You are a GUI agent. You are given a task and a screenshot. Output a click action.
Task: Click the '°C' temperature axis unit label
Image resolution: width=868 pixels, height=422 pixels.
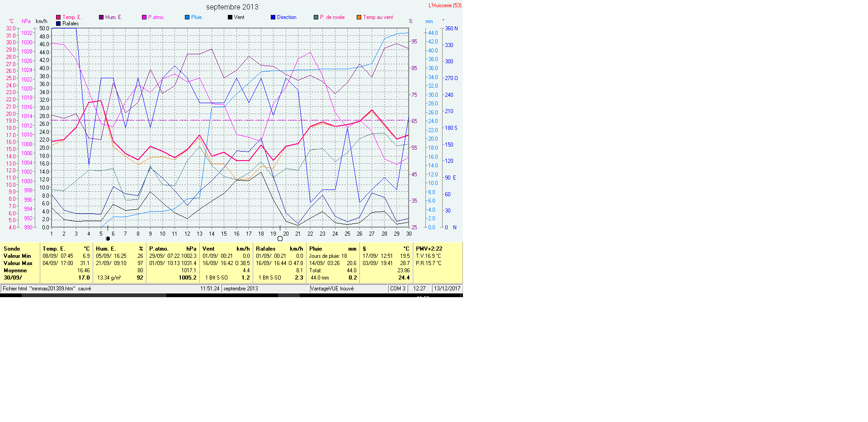(x=11, y=21)
